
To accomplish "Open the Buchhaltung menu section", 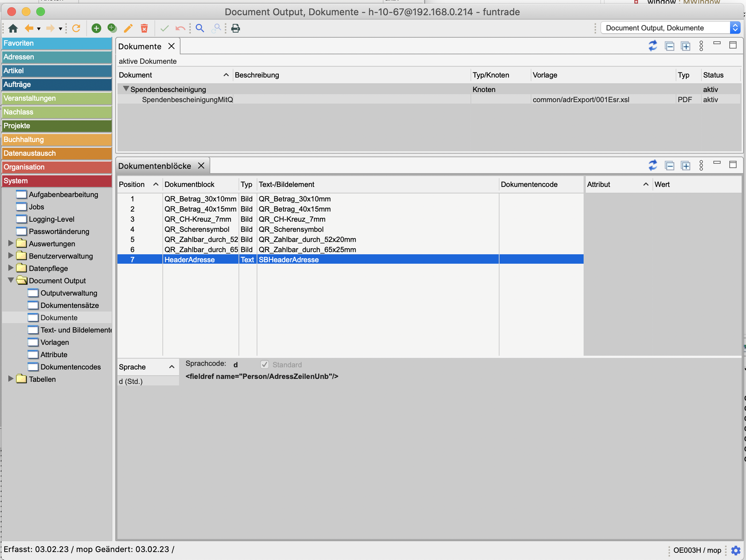I will click(x=57, y=139).
